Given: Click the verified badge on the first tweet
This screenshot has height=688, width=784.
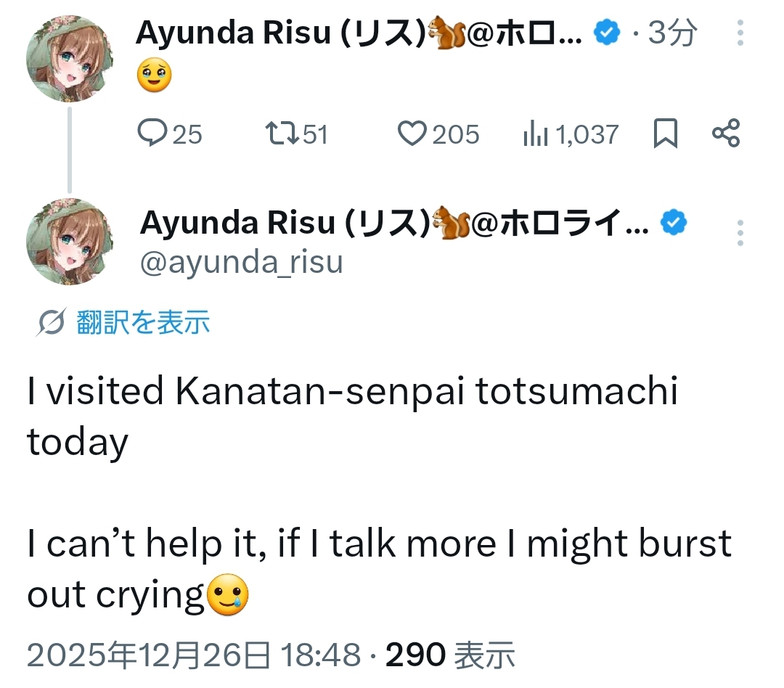Looking at the screenshot, I should pos(607,31).
